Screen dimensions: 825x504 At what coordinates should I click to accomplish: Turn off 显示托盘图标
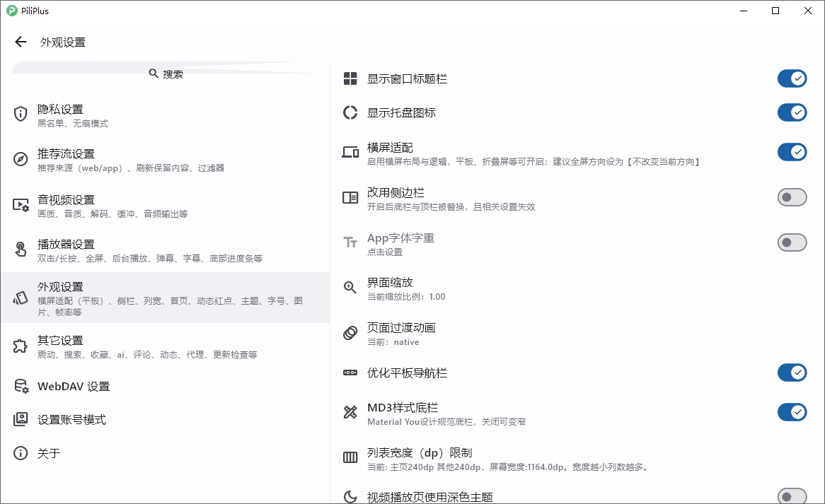792,112
